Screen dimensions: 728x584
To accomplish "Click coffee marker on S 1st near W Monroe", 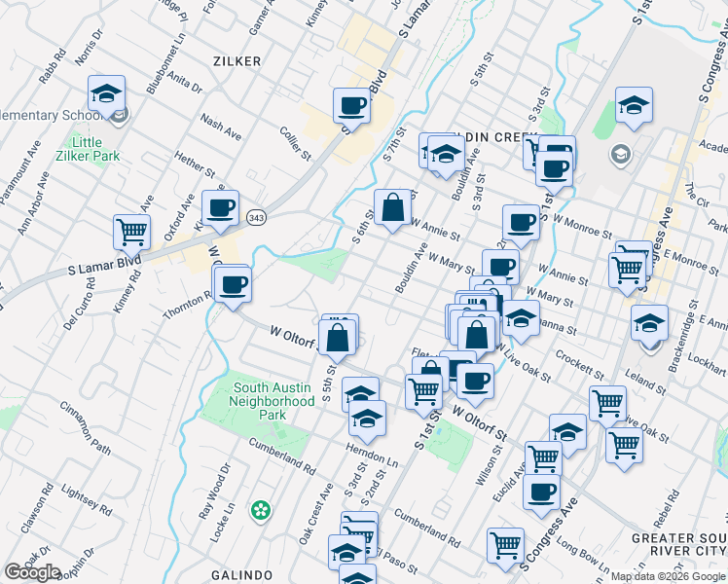I will click(554, 172).
